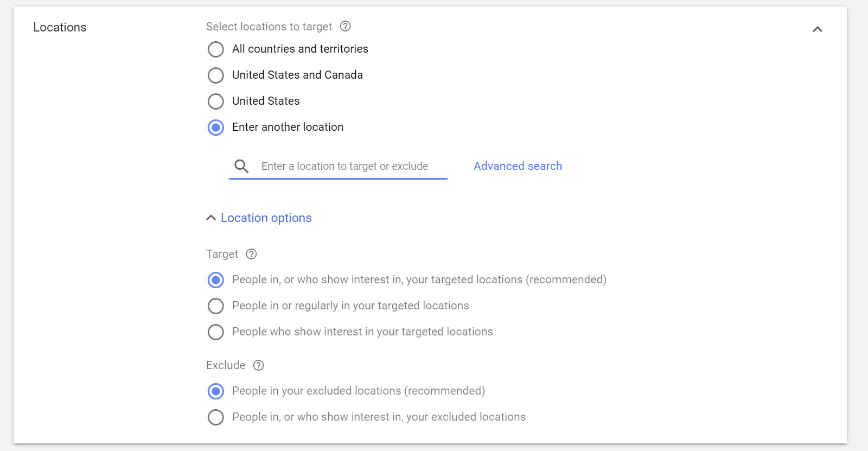Click the Select locations to target label
The width and height of the screenshot is (868, 451).
[x=269, y=27]
